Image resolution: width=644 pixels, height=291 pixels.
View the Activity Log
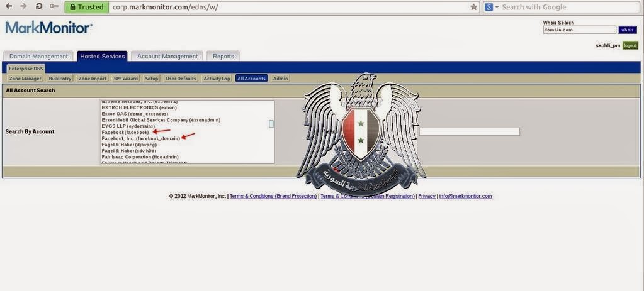pyautogui.click(x=217, y=79)
